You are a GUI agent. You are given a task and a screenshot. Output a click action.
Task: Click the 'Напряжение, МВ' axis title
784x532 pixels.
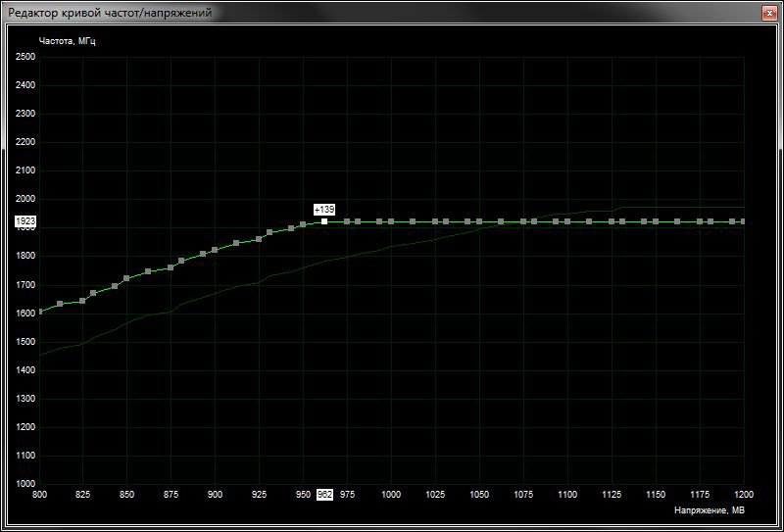point(710,510)
